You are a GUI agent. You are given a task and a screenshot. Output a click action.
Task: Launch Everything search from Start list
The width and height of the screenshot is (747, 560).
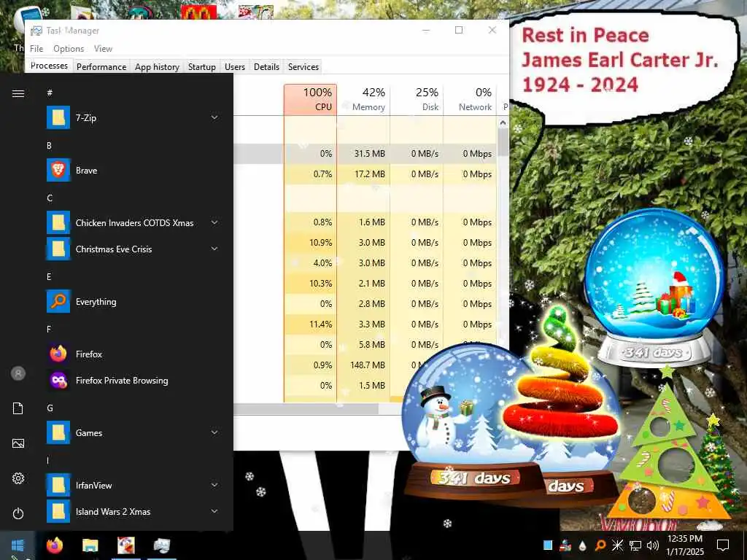coord(133,301)
